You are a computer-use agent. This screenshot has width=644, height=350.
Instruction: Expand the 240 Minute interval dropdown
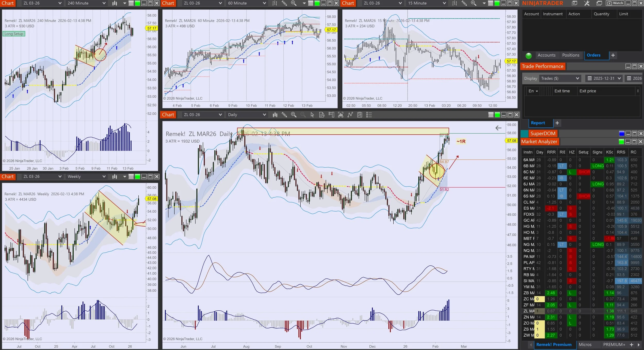click(x=104, y=3)
